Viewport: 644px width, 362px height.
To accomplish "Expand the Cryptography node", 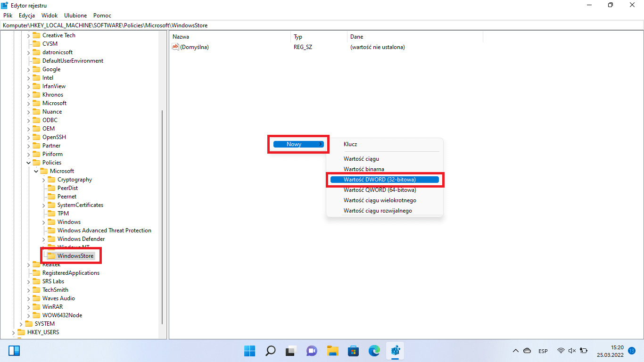I will click(43, 179).
